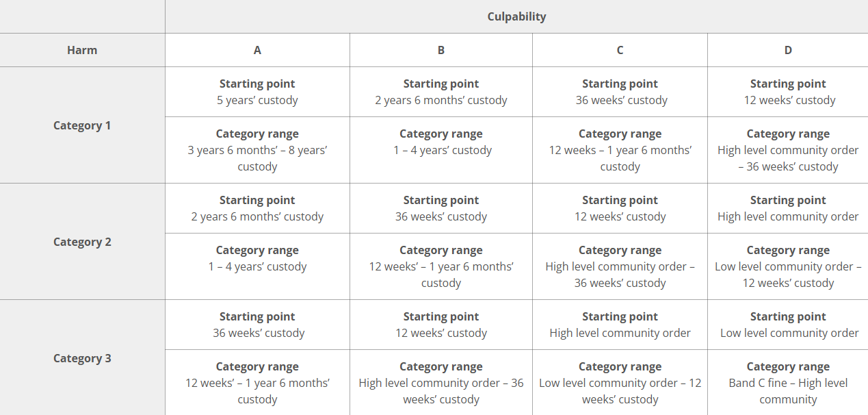The width and height of the screenshot is (868, 415).
Task: Select the Category 1 row label
Action: pyautogui.click(x=82, y=125)
